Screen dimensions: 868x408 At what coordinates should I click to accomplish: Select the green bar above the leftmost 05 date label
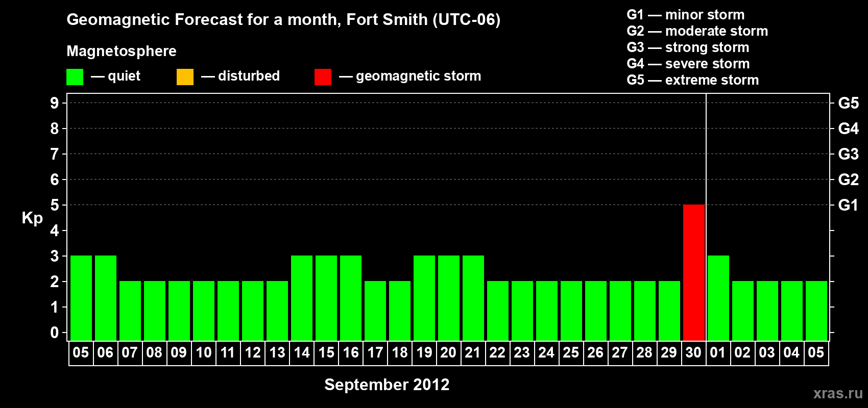coord(81,298)
